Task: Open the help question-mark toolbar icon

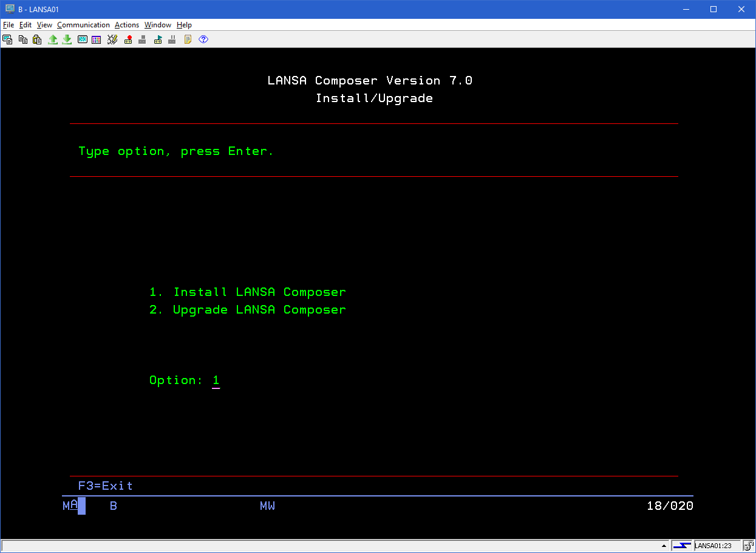Action: [x=203, y=39]
